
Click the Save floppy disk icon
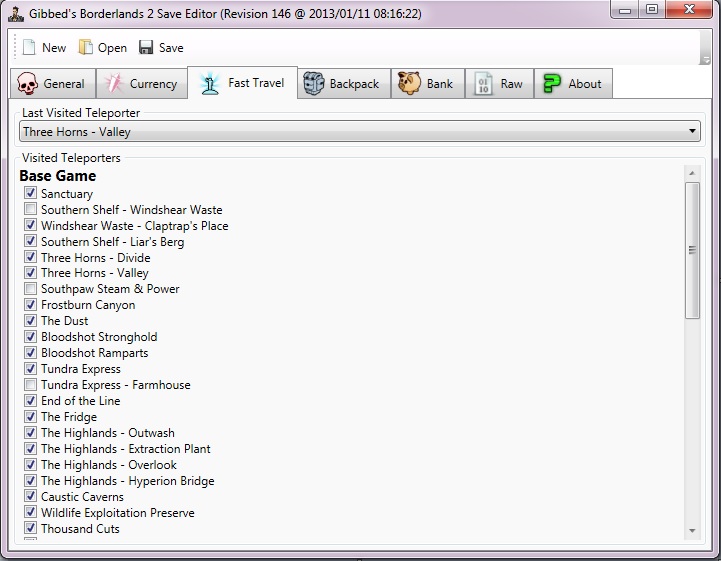[x=146, y=47]
